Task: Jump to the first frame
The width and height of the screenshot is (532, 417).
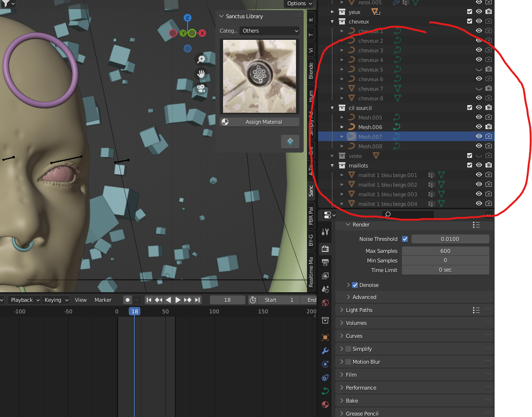Action: [x=149, y=300]
